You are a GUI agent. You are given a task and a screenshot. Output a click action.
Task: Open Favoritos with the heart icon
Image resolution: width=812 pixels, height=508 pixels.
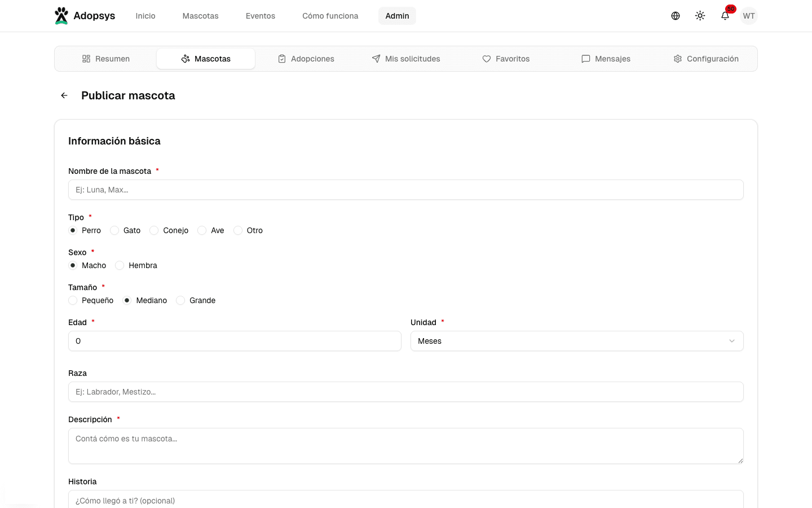(506, 59)
